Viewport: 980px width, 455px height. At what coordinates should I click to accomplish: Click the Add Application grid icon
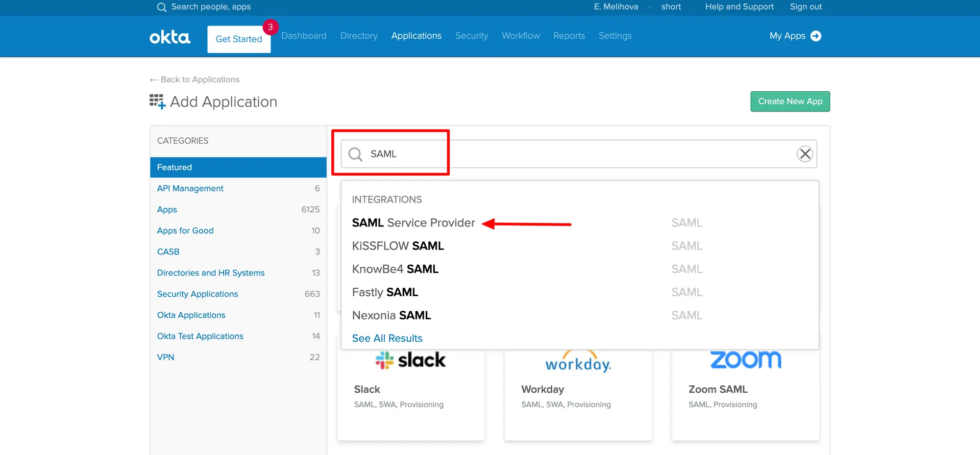tap(157, 101)
